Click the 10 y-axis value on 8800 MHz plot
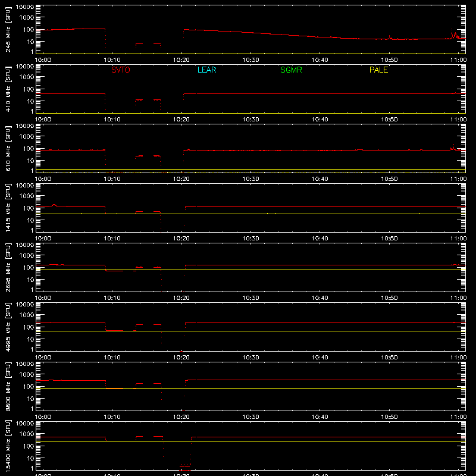The height and width of the screenshot is (476, 476). click(x=30, y=399)
